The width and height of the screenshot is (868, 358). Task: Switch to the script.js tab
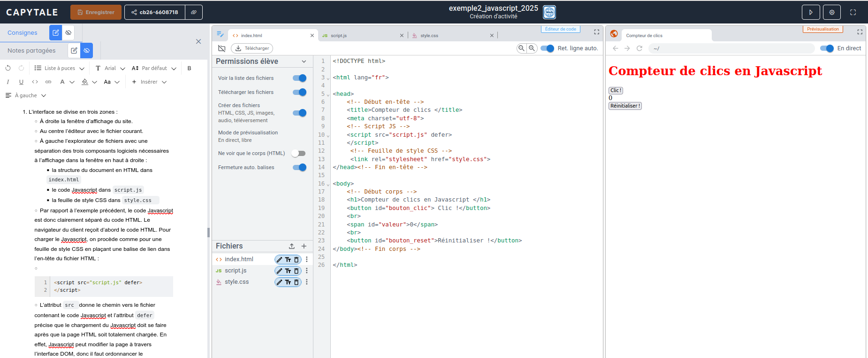point(339,36)
